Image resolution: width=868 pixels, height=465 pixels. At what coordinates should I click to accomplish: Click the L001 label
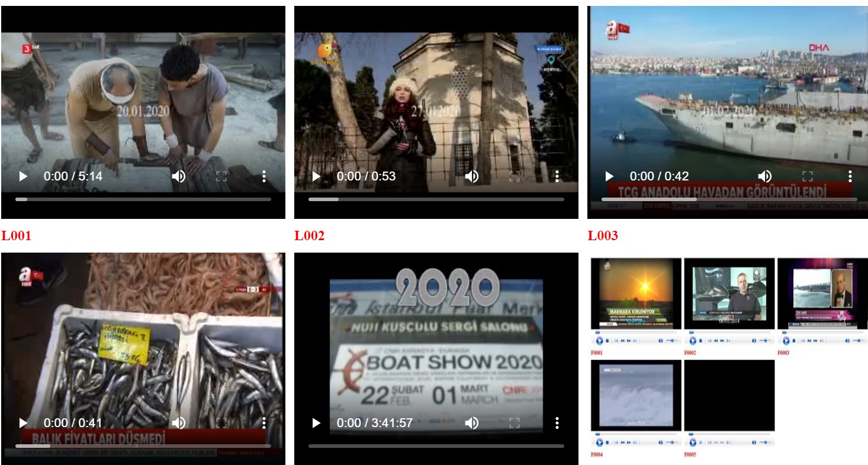pos(16,235)
